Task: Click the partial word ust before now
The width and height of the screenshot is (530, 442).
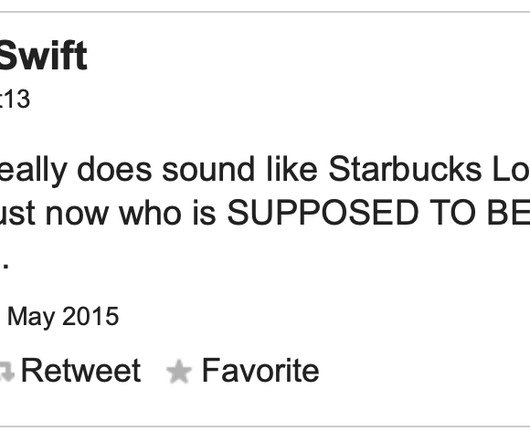Action: [x=18, y=214]
